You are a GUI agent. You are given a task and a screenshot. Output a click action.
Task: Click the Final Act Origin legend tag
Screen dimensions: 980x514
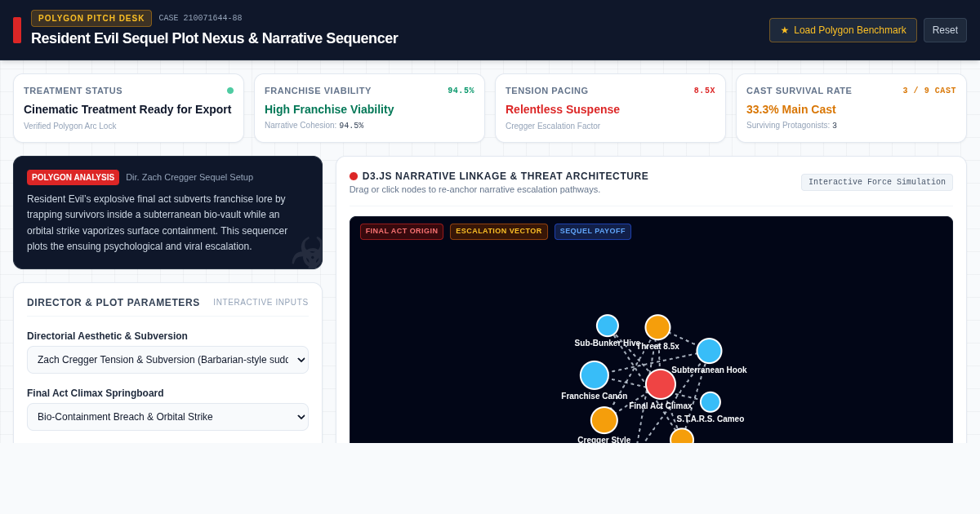(x=402, y=232)
